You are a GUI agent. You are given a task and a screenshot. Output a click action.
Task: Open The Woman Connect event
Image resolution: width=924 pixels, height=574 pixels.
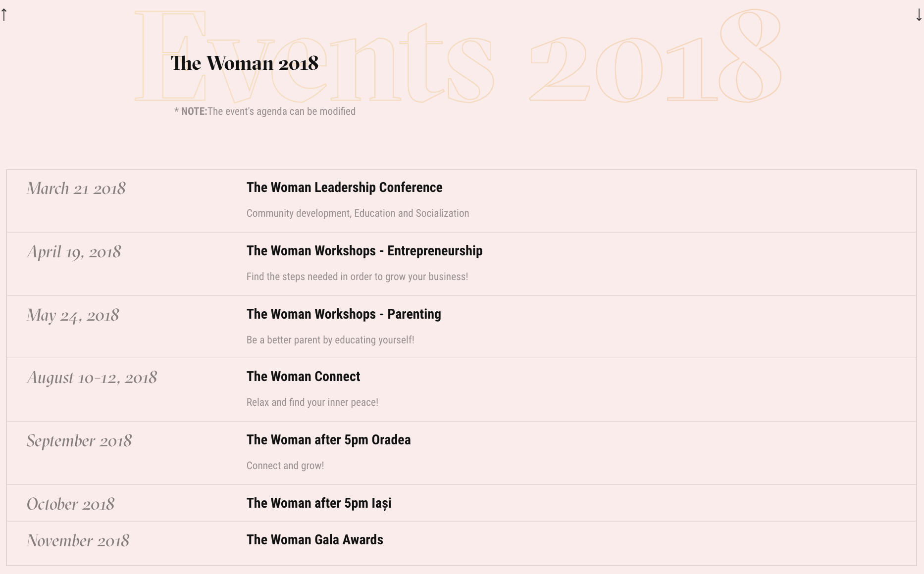point(304,377)
